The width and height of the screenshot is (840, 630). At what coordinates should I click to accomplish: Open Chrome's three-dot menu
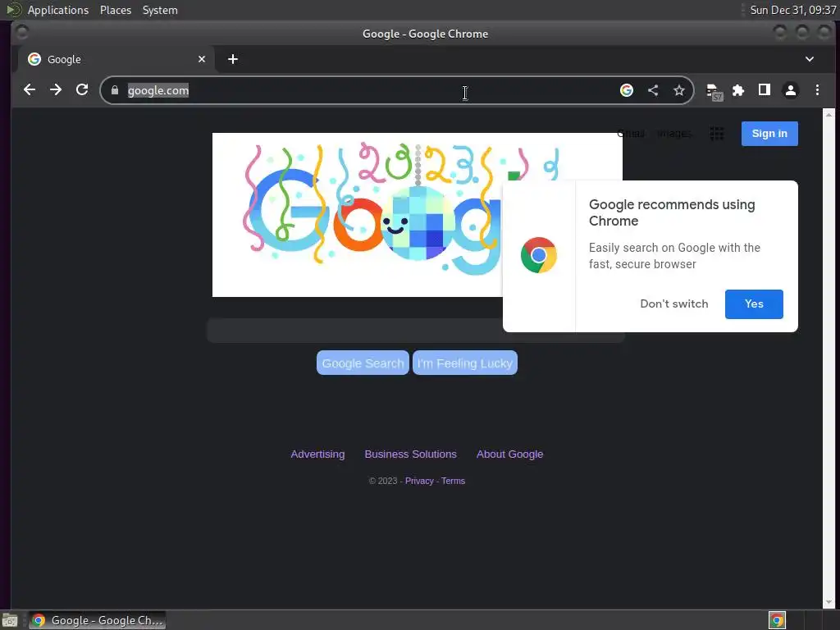pos(817,90)
